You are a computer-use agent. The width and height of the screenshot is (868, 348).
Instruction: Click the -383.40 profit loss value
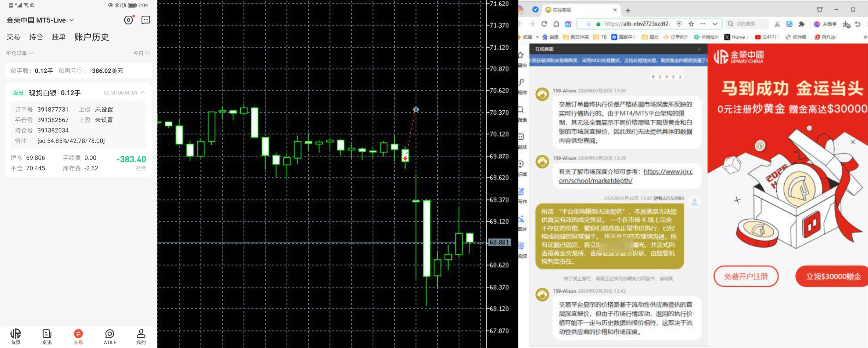[131, 159]
